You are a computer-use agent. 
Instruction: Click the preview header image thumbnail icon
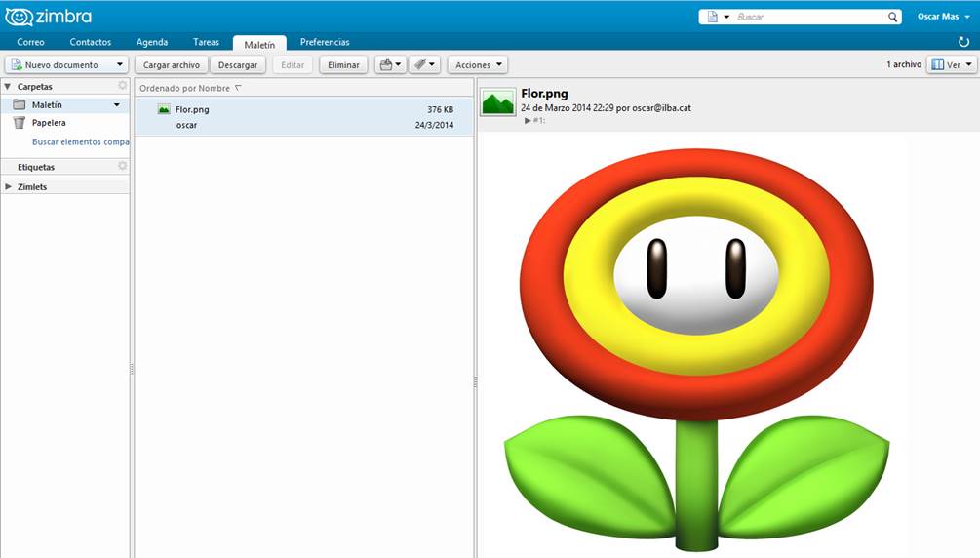[498, 102]
